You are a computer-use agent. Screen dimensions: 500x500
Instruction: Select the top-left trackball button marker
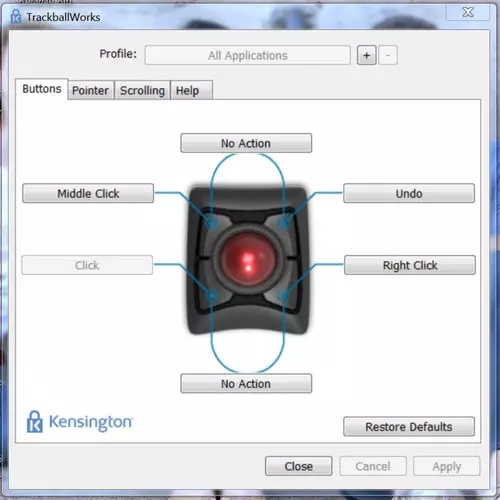[211, 223]
